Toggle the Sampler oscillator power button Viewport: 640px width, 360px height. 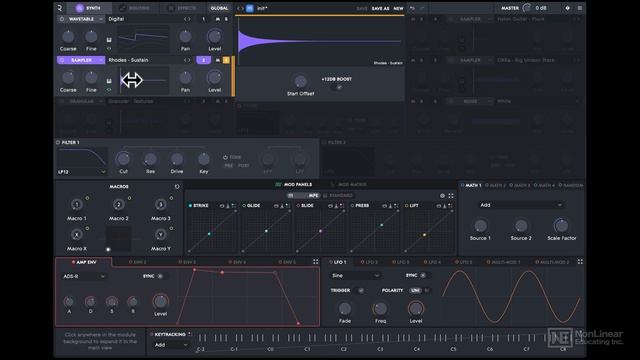[x=62, y=60]
